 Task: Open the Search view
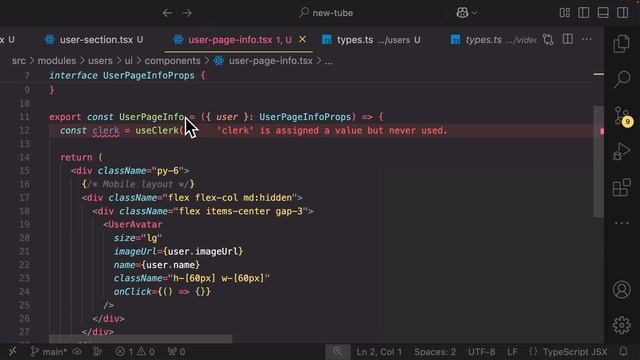pyautogui.click(x=622, y=79)
